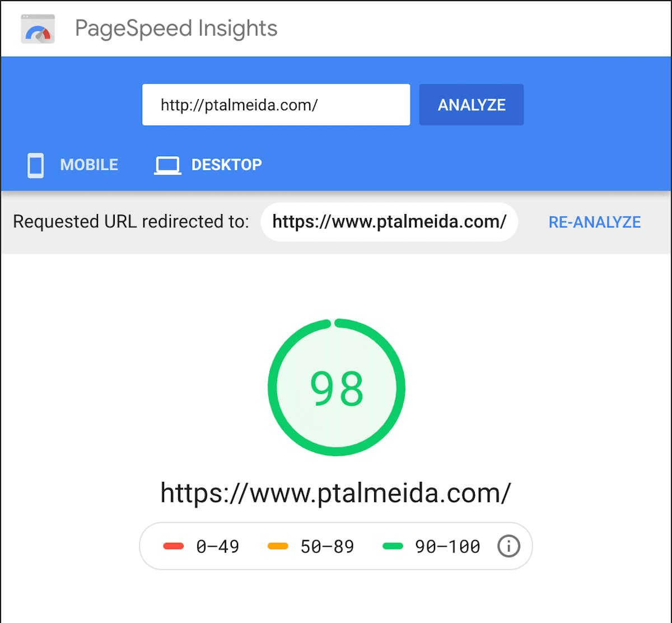Click the 'Requested URL redirected to:' label
The image size is (672, 623).
pos(130,222)
